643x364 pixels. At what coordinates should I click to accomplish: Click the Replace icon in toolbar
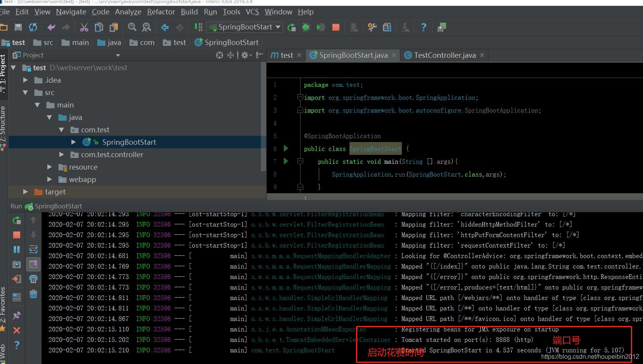[147, 27]
